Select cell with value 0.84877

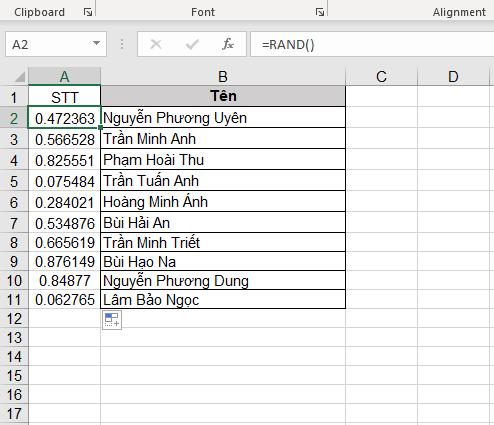pos(65,280)
